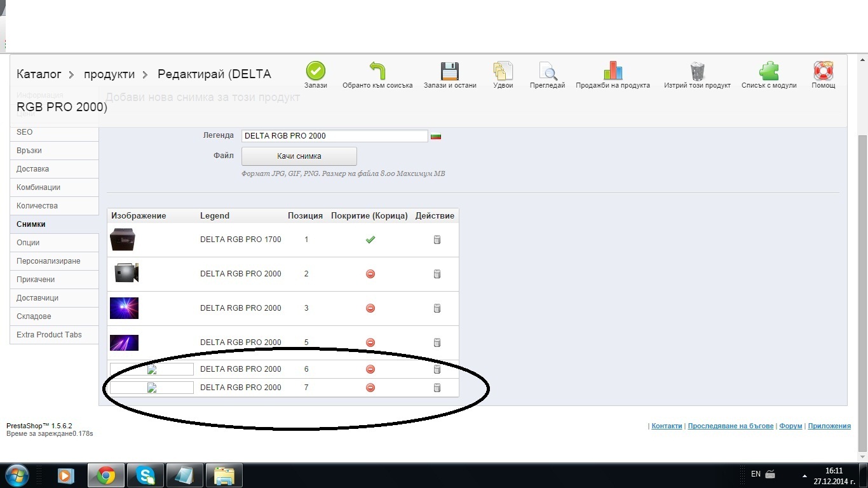Open the Връзки product tab

pyautogui.click(x=54, y=151)
